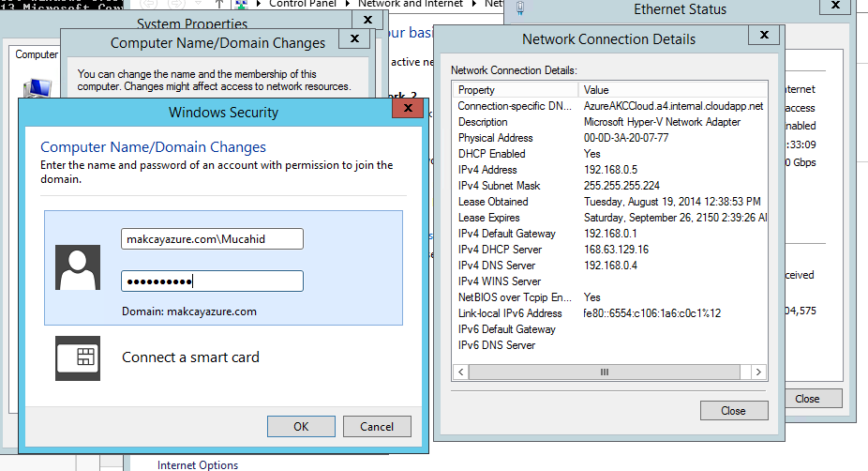Select the smart card icon
Screen dimensions: 868x471
point(78,358)
